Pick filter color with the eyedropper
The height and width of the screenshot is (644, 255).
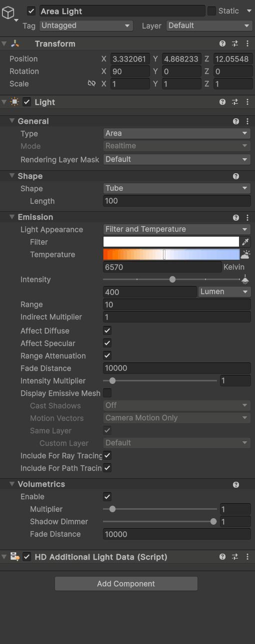click(x=245, y=242)
